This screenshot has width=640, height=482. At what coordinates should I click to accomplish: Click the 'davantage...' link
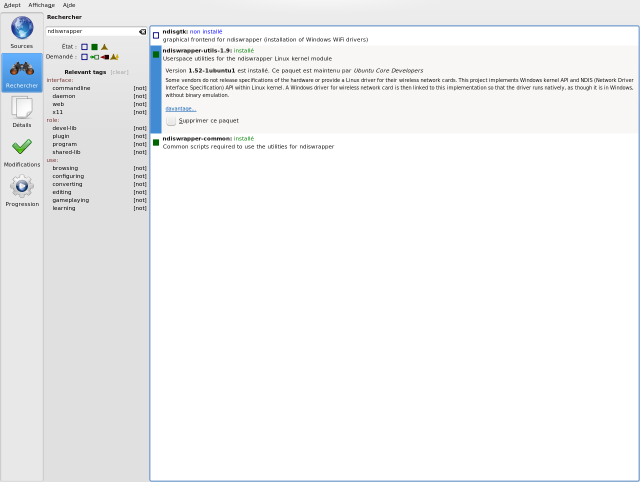click(x=180, y=108)
